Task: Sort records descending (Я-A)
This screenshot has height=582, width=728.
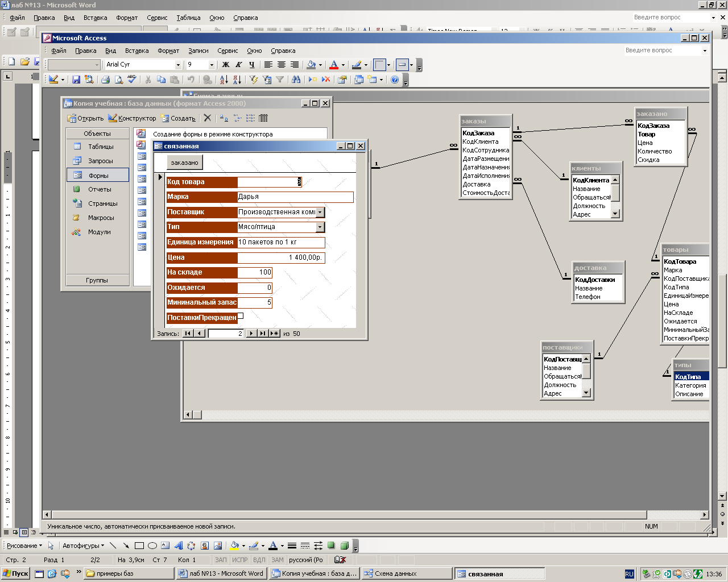Action: 237,80
